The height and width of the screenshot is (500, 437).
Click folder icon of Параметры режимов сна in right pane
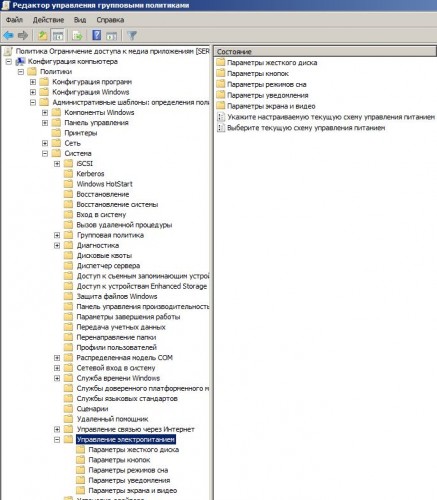[220, 84]
